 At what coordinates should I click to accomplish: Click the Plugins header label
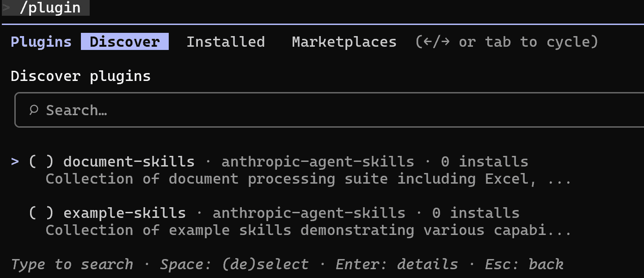(x=41, y=42)
